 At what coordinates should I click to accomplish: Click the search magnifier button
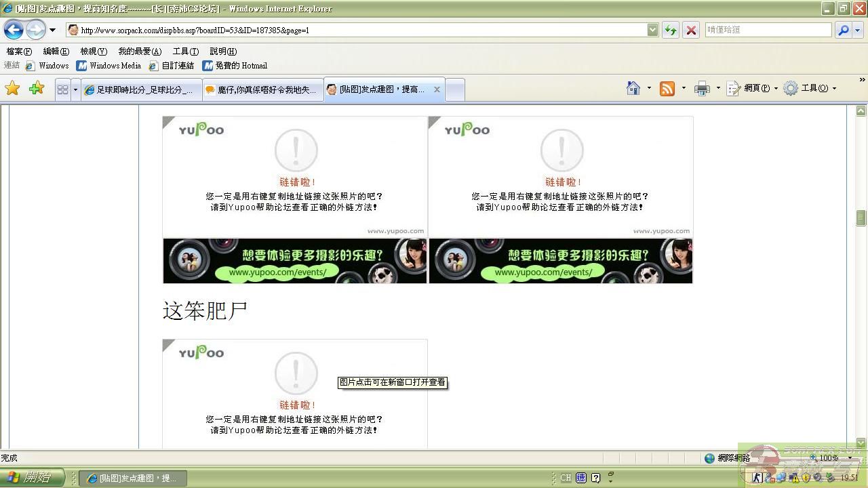point(843,30)
